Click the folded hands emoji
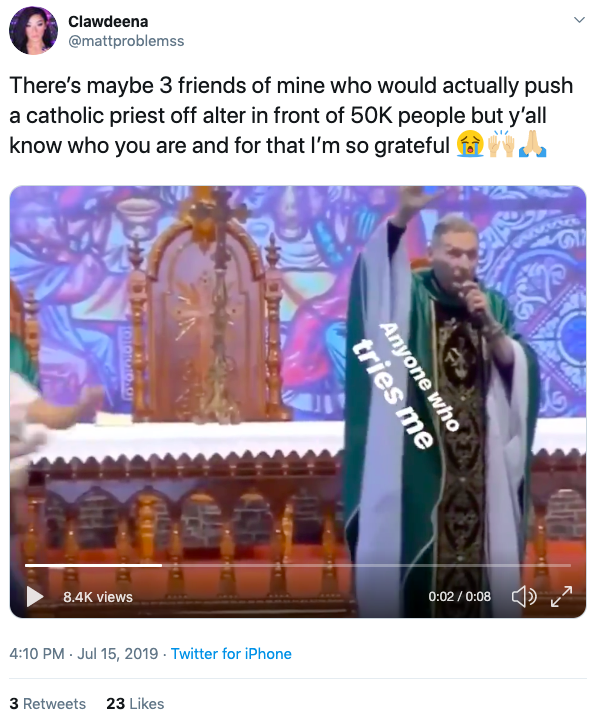Image resolution: width=596 pixels, height=718 pixels. [532, 144]
